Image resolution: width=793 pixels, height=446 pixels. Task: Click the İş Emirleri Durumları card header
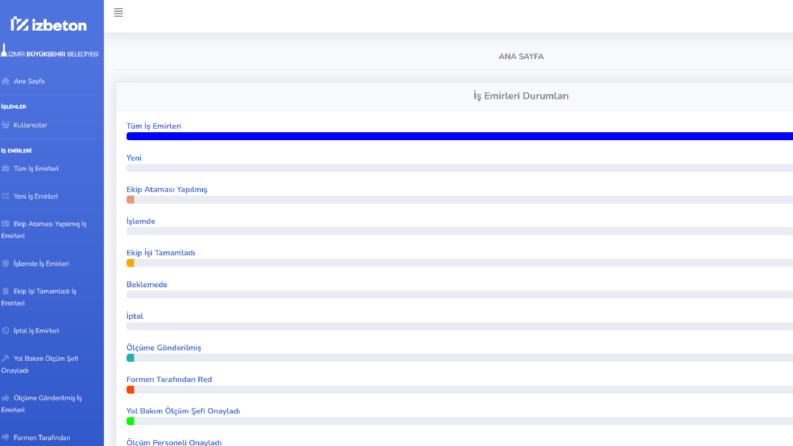(521, 96)
